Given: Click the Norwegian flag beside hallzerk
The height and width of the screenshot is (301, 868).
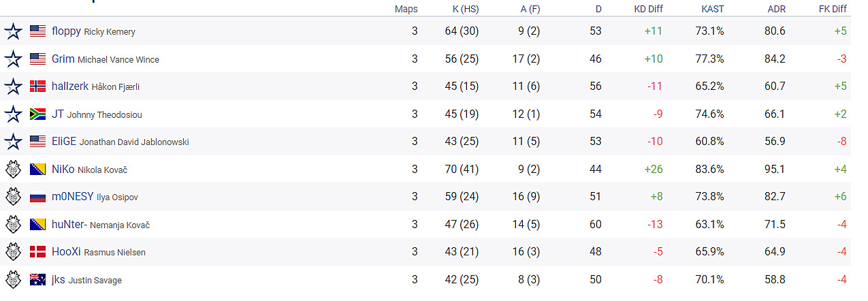Looking at the screenshot, I should point(38,86).
